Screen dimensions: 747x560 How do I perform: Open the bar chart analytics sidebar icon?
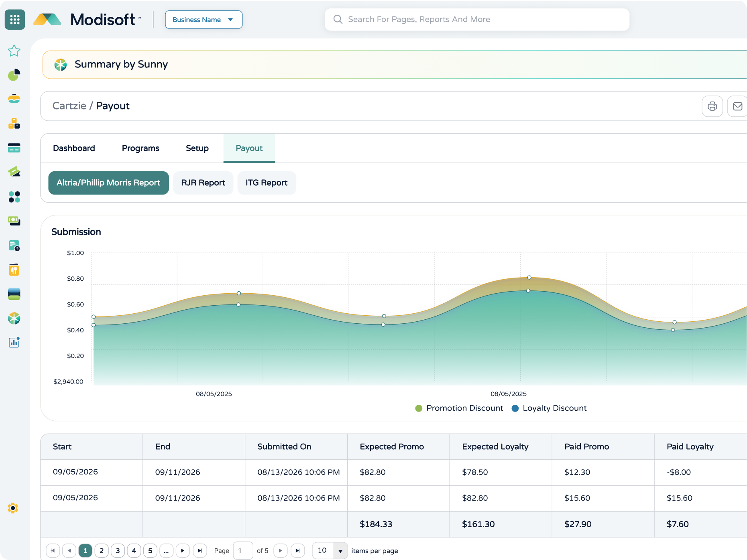pyautogui.click(x=14, y=342)
